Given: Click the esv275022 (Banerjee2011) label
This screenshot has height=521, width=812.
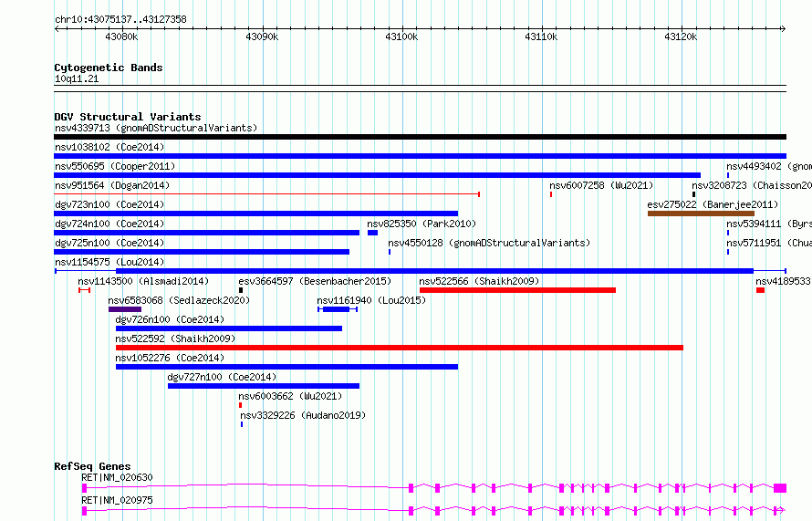Looking at the screenshot, I should (x=713, y=204).
